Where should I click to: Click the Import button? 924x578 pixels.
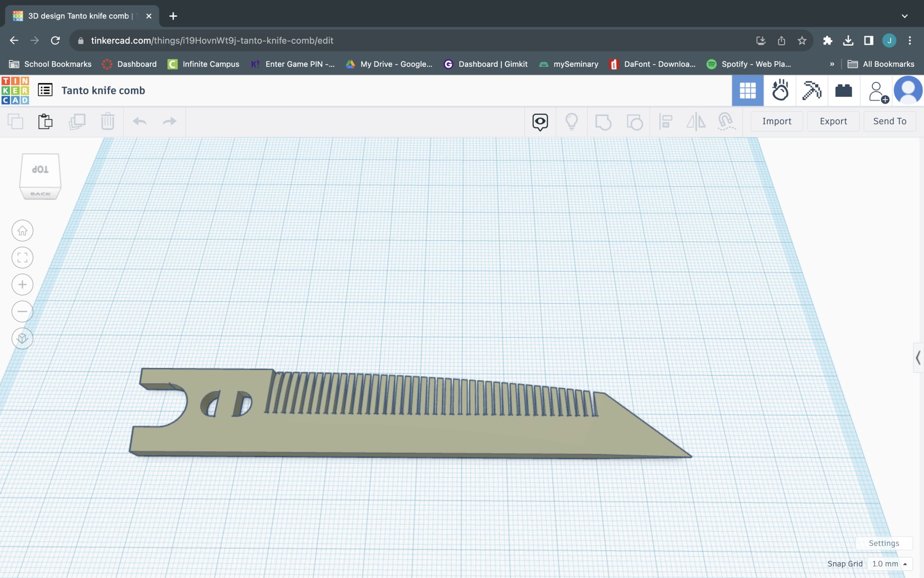coord(776,121)
